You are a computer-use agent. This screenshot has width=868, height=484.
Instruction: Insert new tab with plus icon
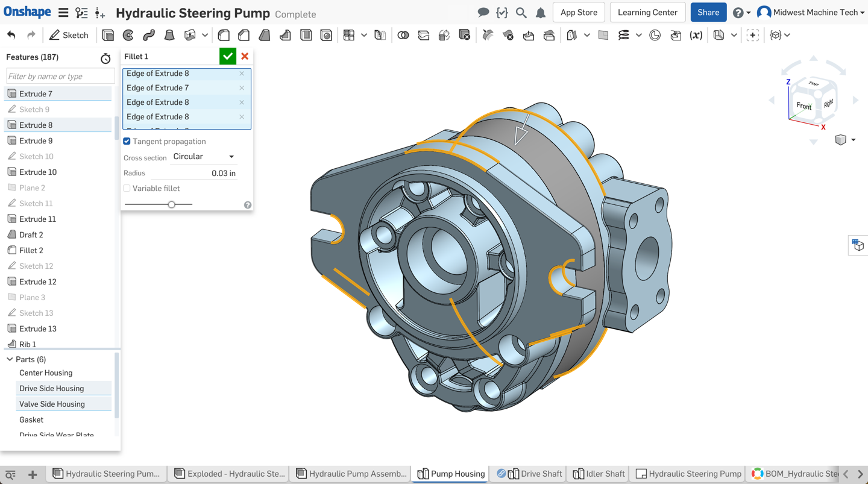click(33, 474)
